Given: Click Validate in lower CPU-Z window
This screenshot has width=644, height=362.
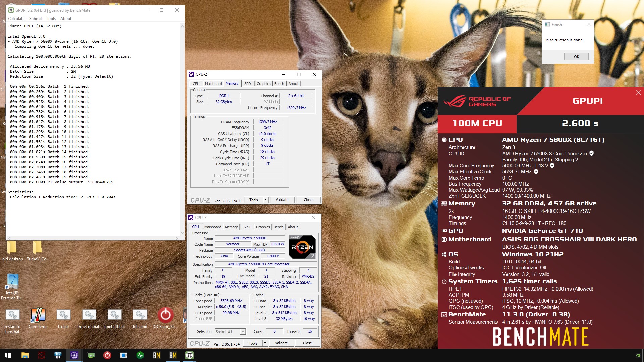Looking at the screenshot, I should [281, 343].
